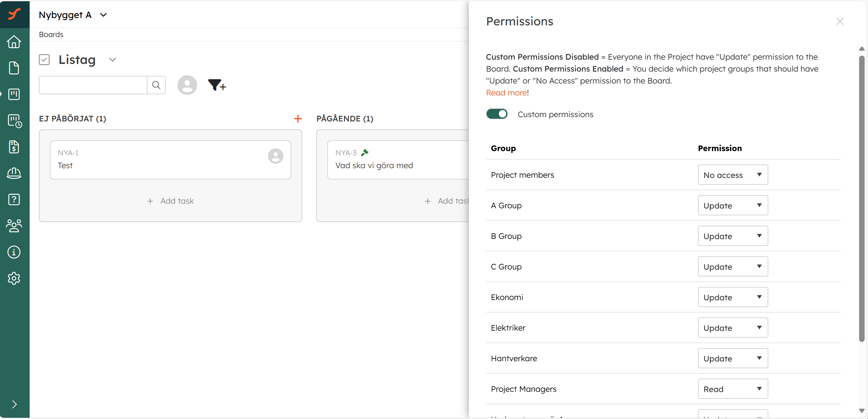Open the people groups sidebar icon
Image resolution: width=868 pixels, height=419 pixels.
(14, 226)
